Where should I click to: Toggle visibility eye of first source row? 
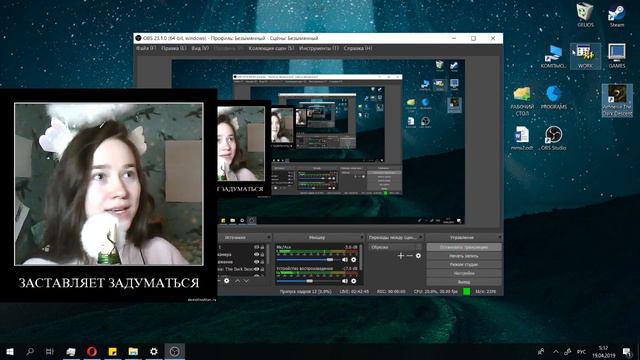[x=257, y=247]
